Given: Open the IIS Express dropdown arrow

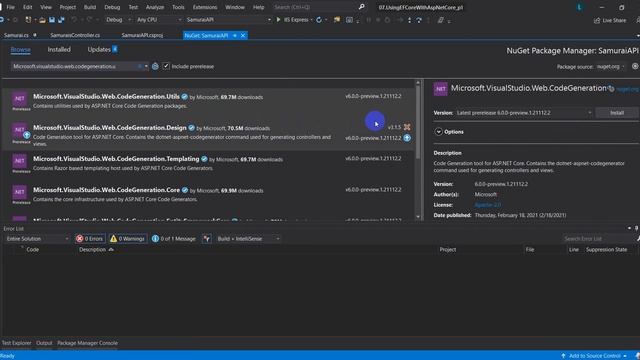Looking at the screenshot, I should (x=311, y=20).
